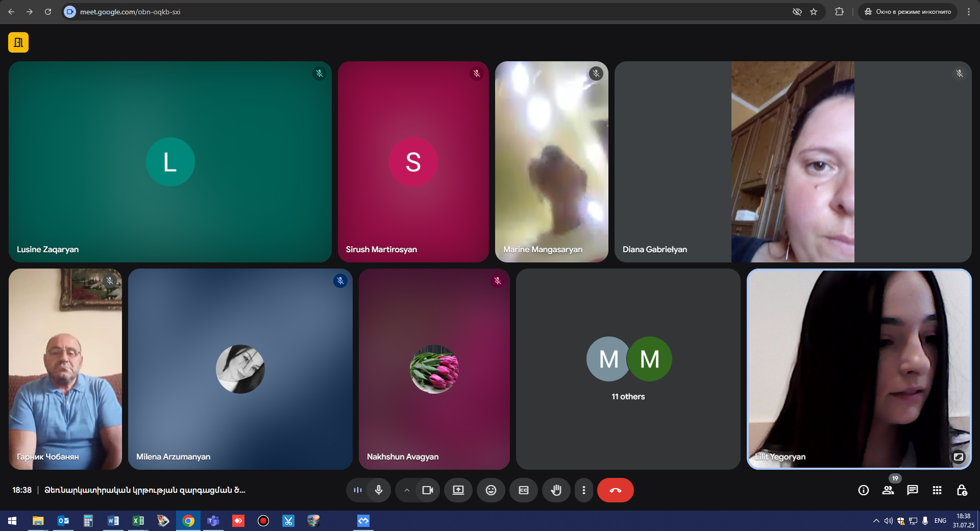
Task: Select Sirush Martirosyan's tile
Action: pos(413,162)
